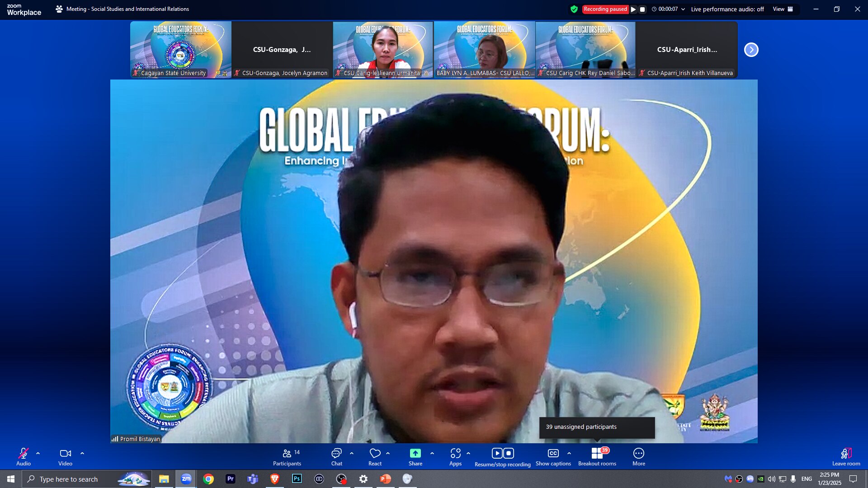
Task: Stop recording from bottom toolbar stop icon
Action: pyautogui.click(x=509, y=453)
